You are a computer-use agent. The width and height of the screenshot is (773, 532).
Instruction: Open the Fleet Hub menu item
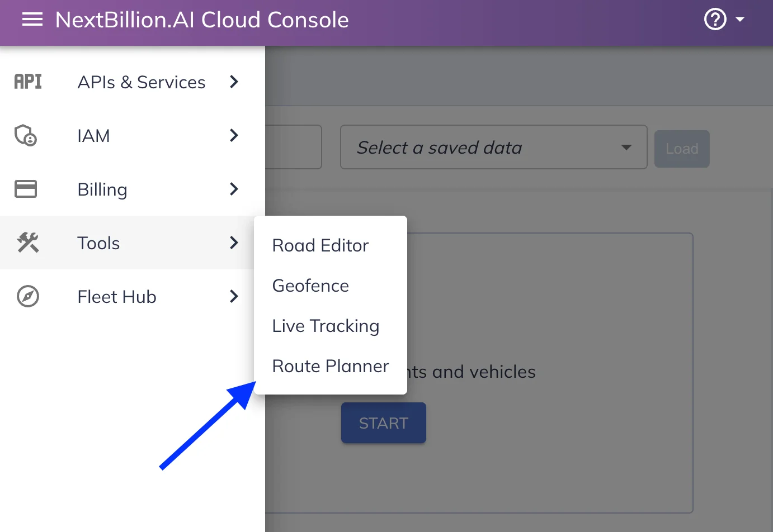coord(133,296)
